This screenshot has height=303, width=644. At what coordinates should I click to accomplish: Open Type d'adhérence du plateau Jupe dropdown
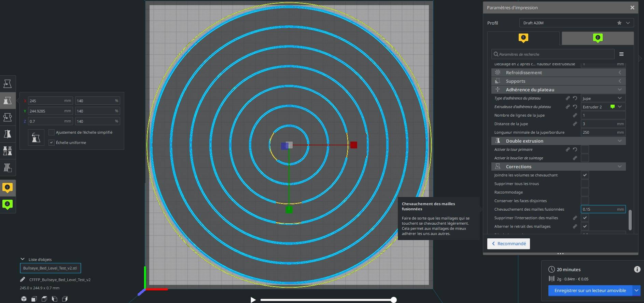pyautogui.click(x=603, y=98)
